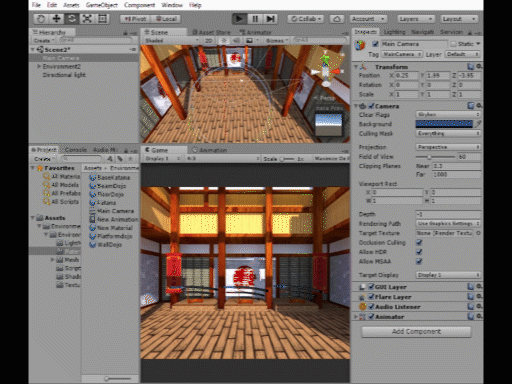This screenshot has width=512, height=384.
Task: Select the Hand tool
Action: click(x=41, y=19)
